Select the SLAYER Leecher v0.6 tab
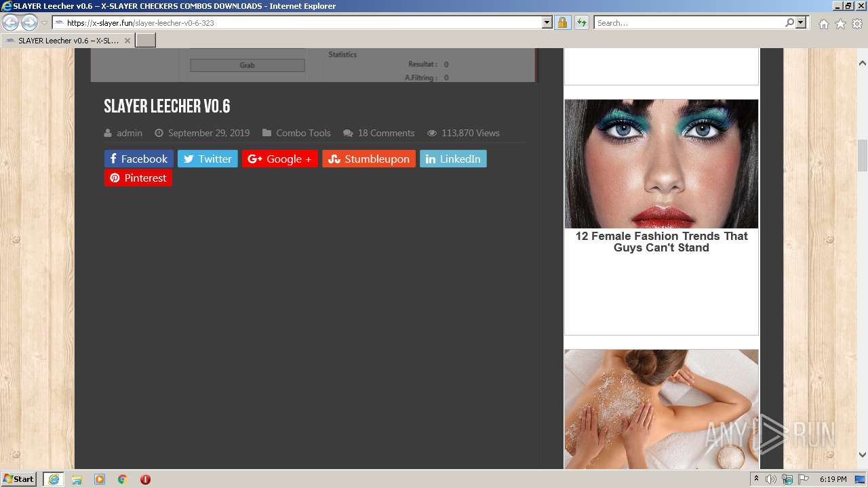Screen dimensions: 868x488 [x=67, y=41]
